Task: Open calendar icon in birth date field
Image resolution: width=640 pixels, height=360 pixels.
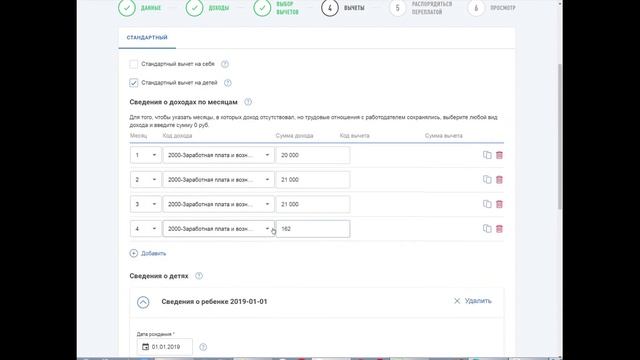Action: coord(145,347)
